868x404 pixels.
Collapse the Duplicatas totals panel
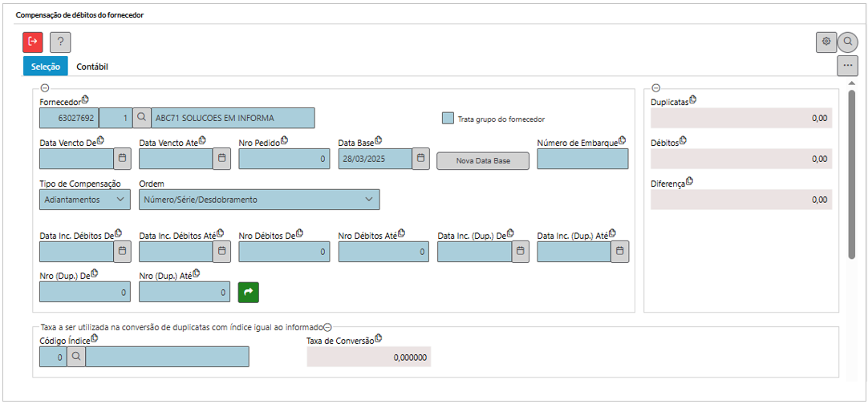pos(656,88)
